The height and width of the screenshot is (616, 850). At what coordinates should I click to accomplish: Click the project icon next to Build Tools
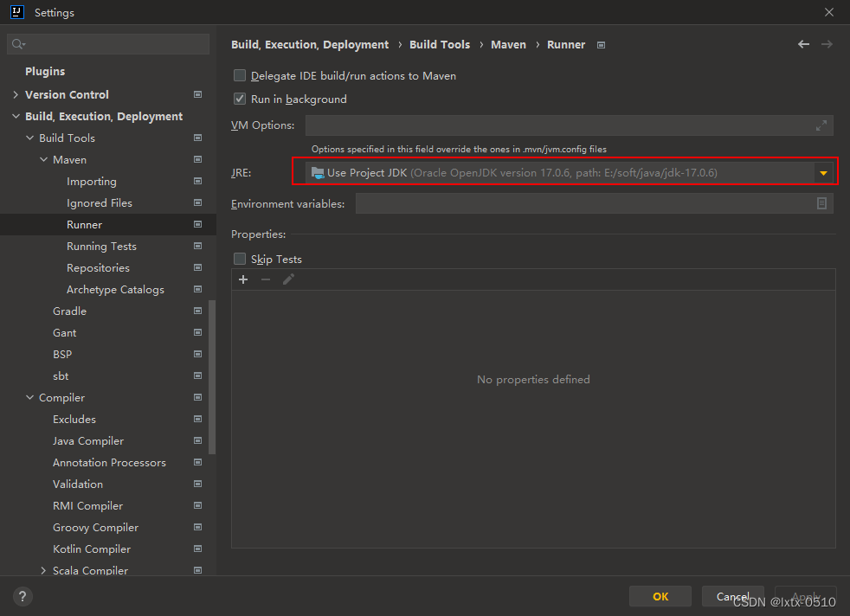(x=198, y=138)
